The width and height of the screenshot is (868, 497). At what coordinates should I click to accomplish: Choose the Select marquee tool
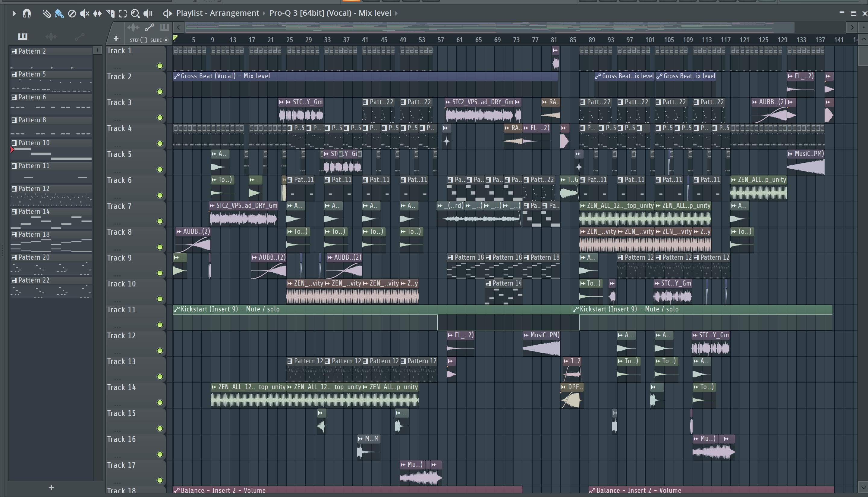123,13
